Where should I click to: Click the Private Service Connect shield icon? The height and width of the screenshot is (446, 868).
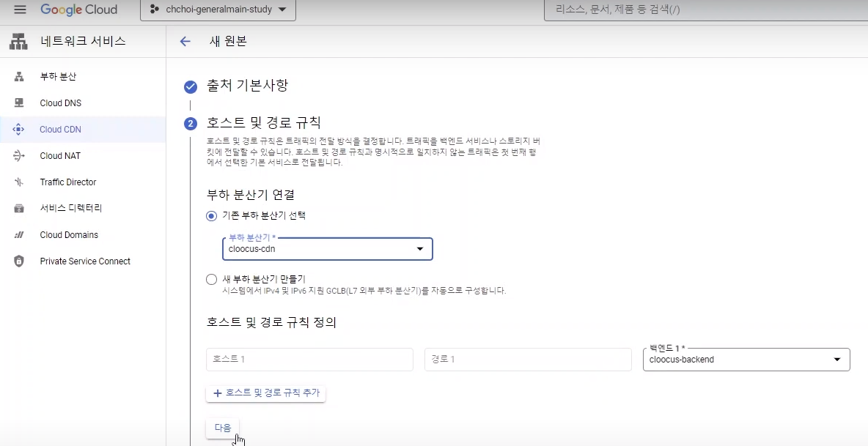[19, 261]
